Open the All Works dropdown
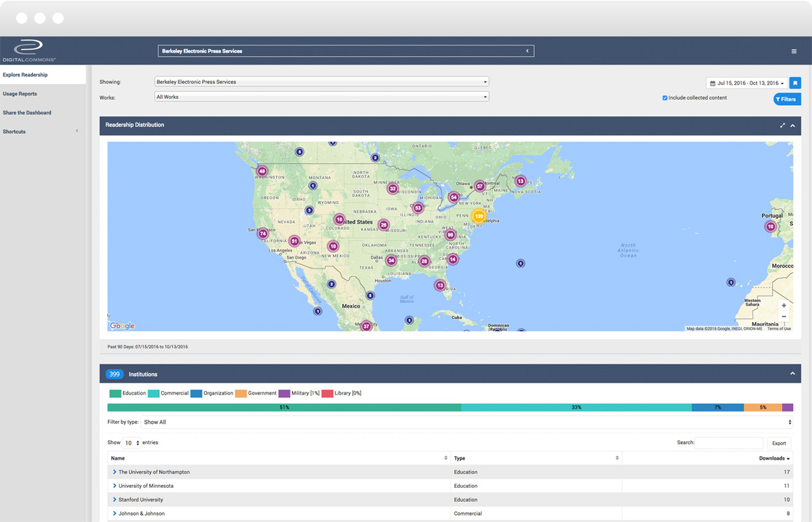812x522 pixels. [321, 97]
